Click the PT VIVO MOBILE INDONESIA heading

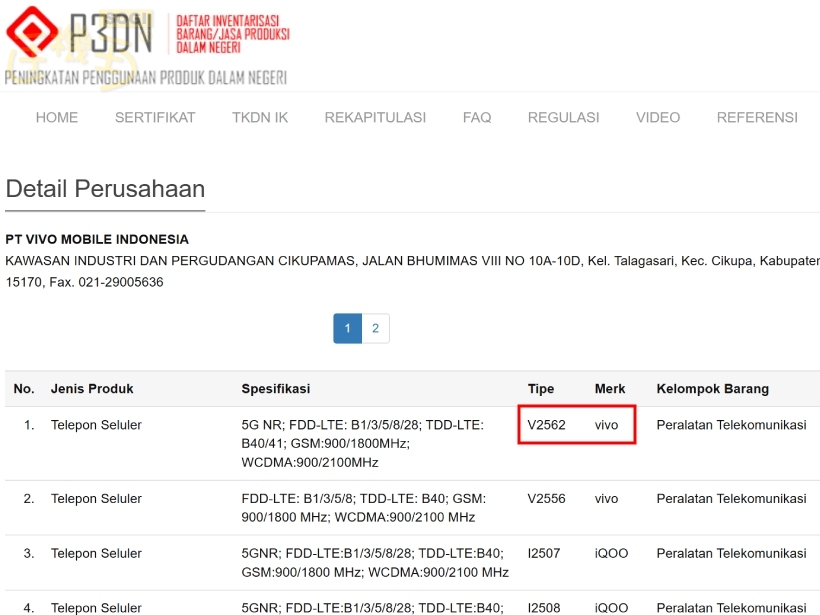[x=97, y=239]
